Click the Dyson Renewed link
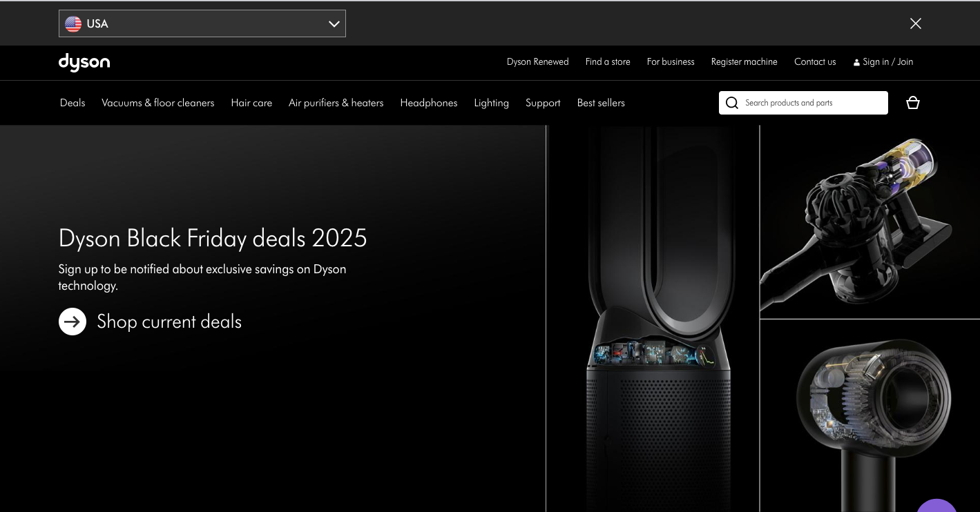This screenshot has height=512, width=980. [538, 62]
